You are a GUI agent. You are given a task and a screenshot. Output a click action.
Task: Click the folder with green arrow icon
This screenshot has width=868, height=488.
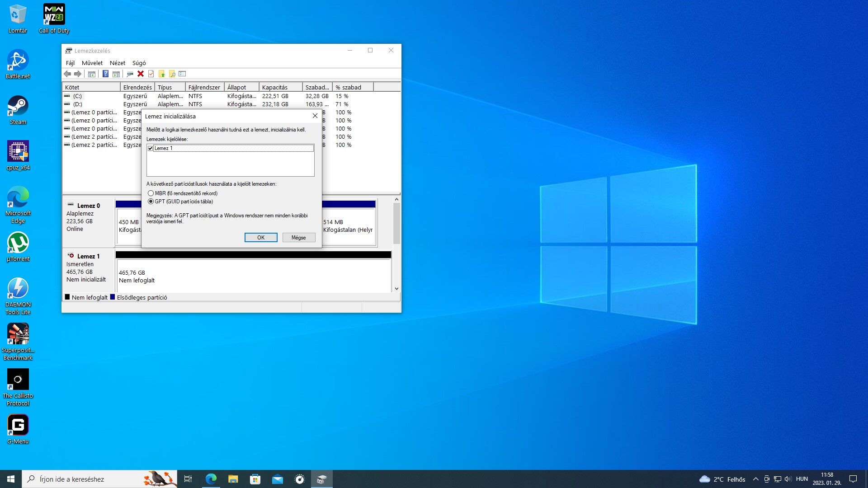[161, 74]
